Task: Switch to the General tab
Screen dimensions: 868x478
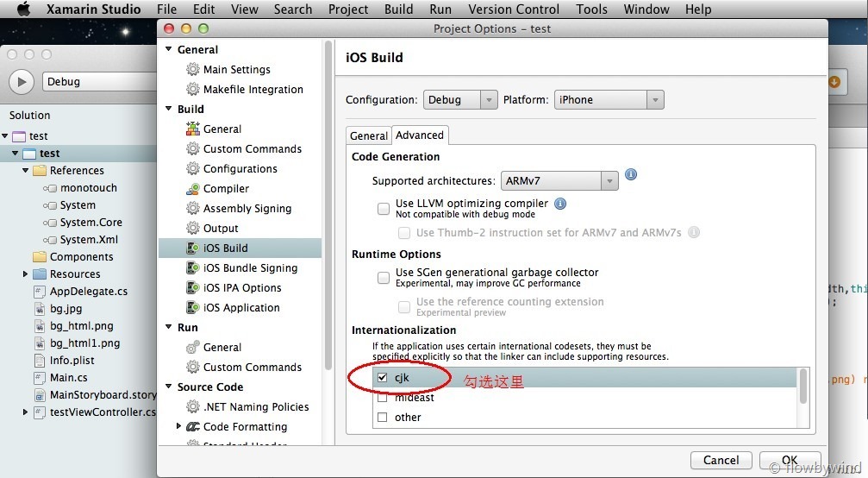Action: 369,135
